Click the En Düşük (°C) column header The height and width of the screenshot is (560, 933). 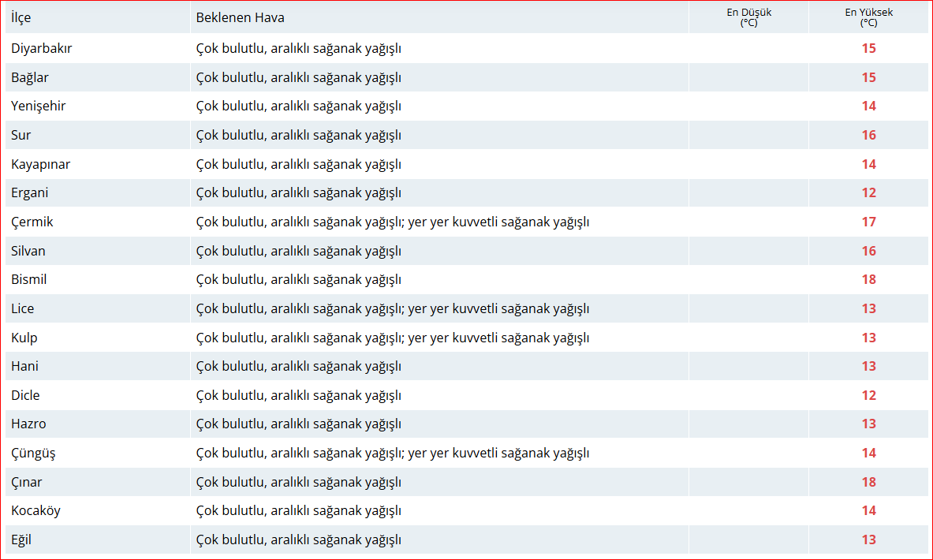(x=748, y=17)
